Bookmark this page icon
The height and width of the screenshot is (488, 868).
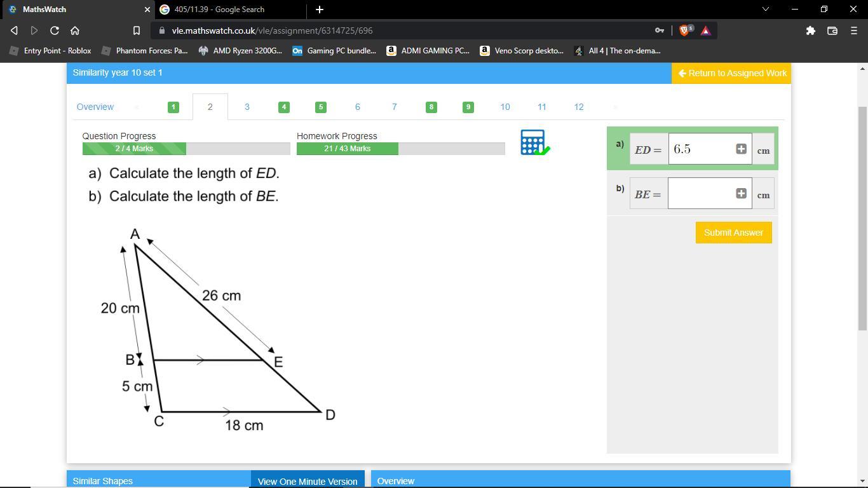[x=136, y=30]
